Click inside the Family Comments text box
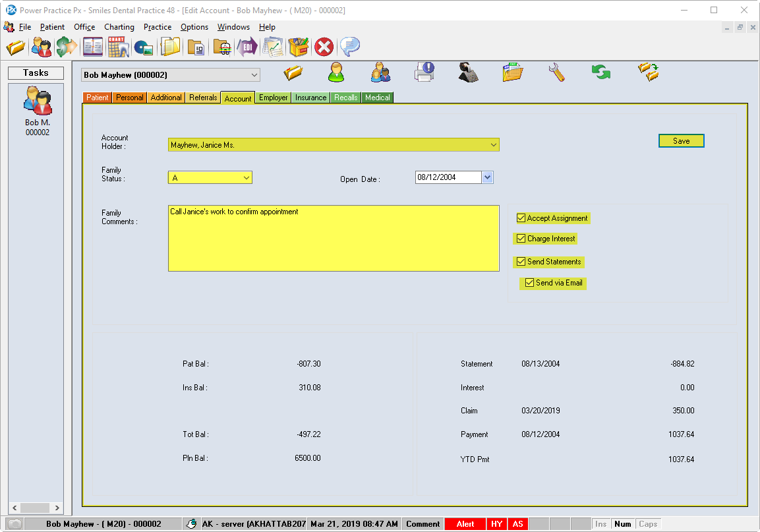Screen dimensions: 760x532 tap(333, 238)
